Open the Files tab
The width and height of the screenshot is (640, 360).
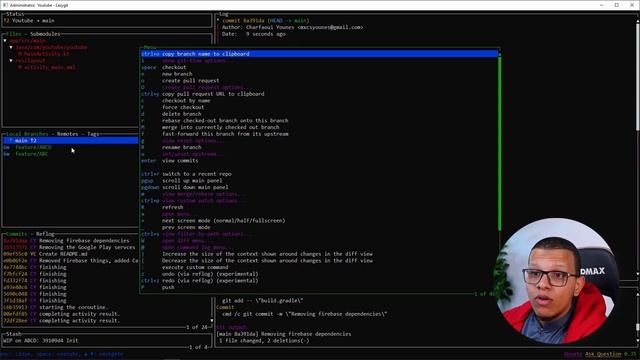[13, 34]
